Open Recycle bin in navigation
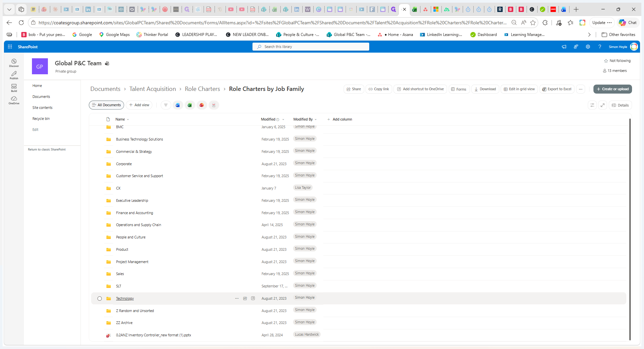Screen dimensions: 644x349 [41, 119]
